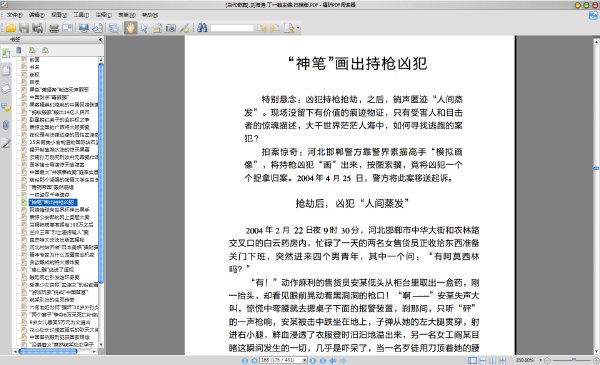Image resolution: width=600 pixels, height=365 pixels.
Task: Select the 目录 bookmark
Action: coord(34,82)
